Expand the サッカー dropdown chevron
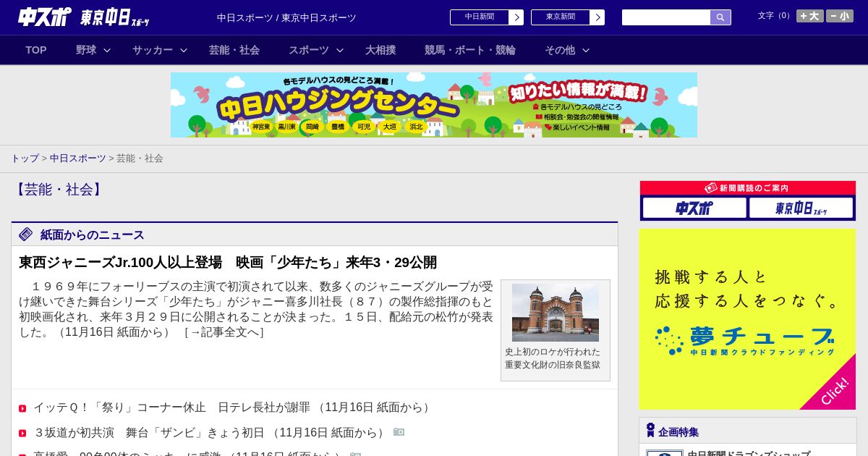The width and height of the screenshot is (868, 456). click(x=184, y=50)
